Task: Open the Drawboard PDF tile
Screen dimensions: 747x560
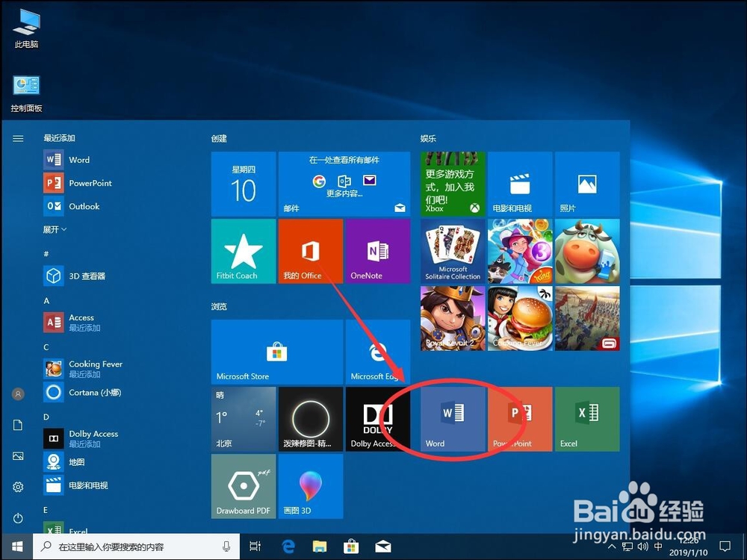Action: click(x=244, y=486)
